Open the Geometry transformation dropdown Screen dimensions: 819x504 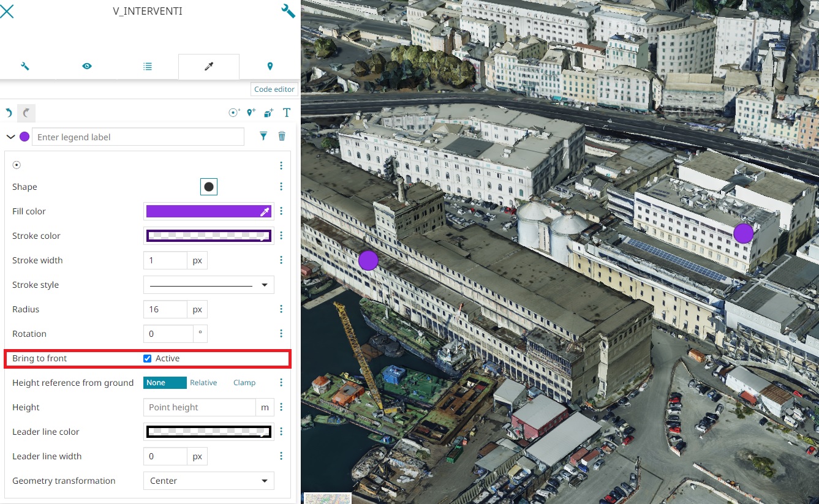pos(208,481)
